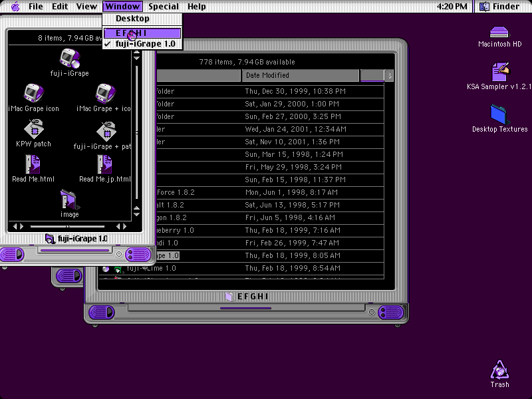The width and height of the screenshot is (532, 399).
Task: Select row dated Sat, Nov 10, 2001, 1:36 PM
Action: [x=271, y=142]
